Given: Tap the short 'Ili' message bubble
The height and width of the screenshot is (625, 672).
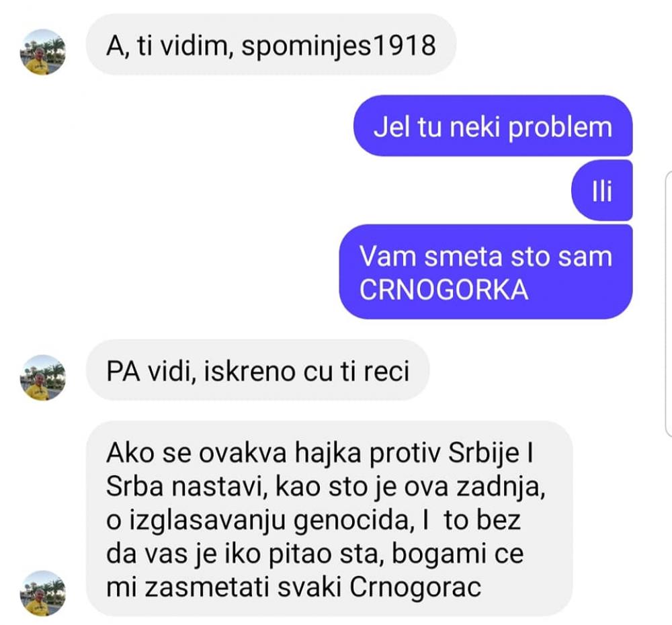Looking at the screenshot, I should tap(601, 191).
